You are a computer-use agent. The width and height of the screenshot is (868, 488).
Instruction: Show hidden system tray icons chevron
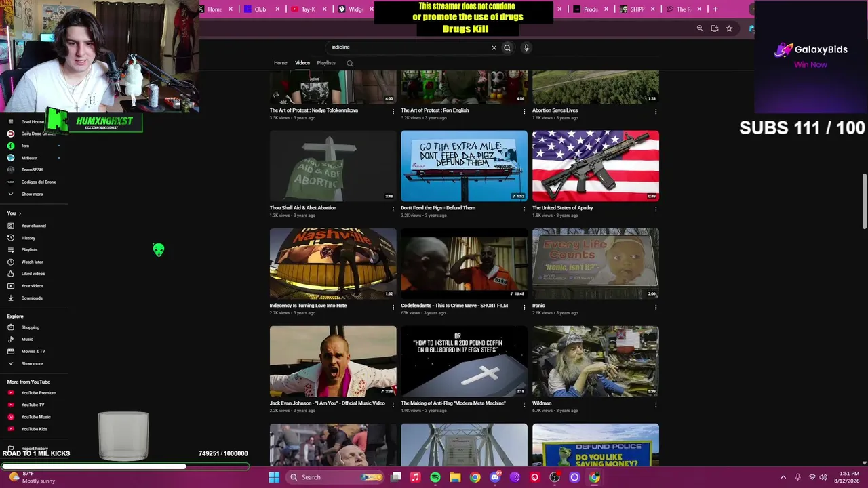pyautogui.click(x=783, y=477)
